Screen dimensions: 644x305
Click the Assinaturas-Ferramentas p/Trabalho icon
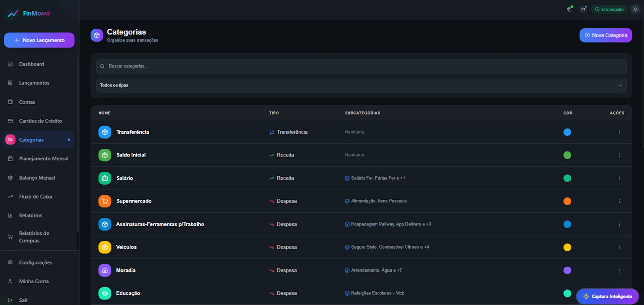pos(105,224)
